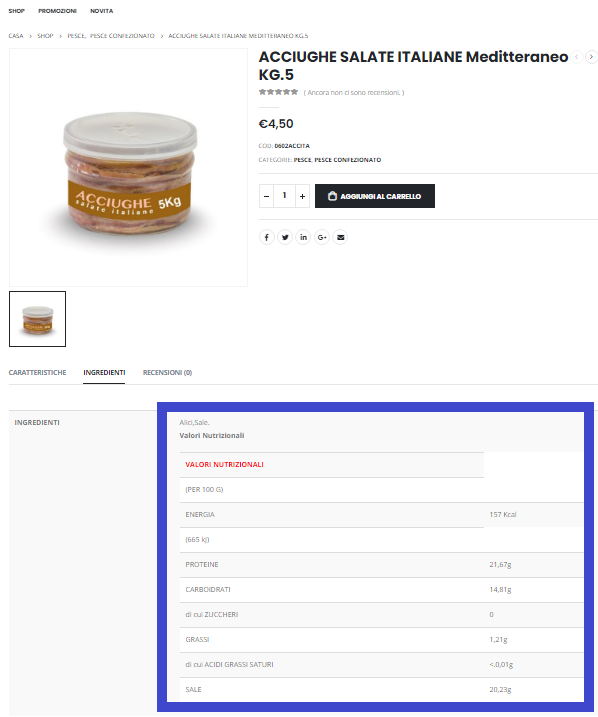Click the quantity input field
The width and height of the screenshot is (598, 717).
(x=284, y=196)
